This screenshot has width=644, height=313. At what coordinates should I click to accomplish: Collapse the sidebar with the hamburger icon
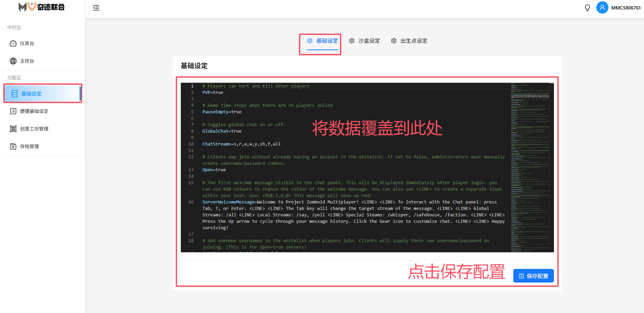pyautogui.click(x=96, y=8)
